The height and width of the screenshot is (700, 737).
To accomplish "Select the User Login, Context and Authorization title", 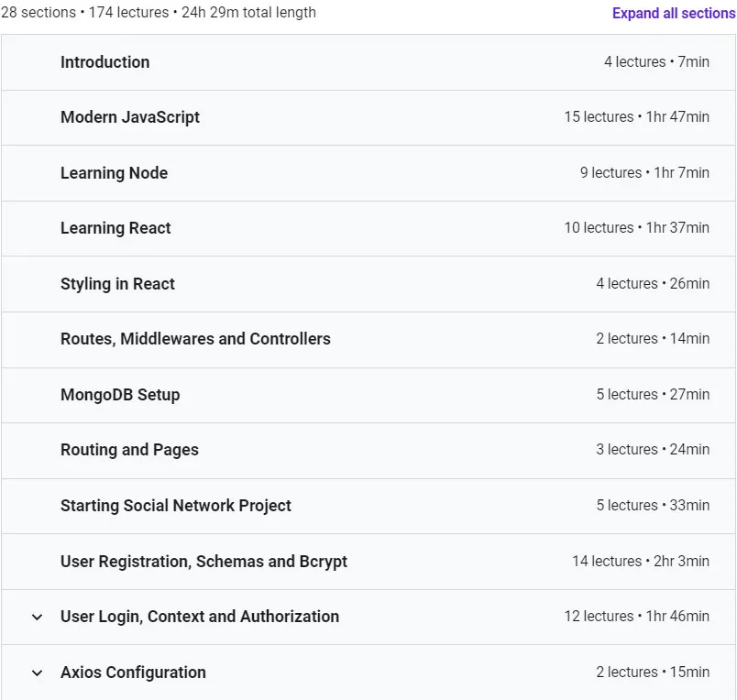I will click(200, 617).
